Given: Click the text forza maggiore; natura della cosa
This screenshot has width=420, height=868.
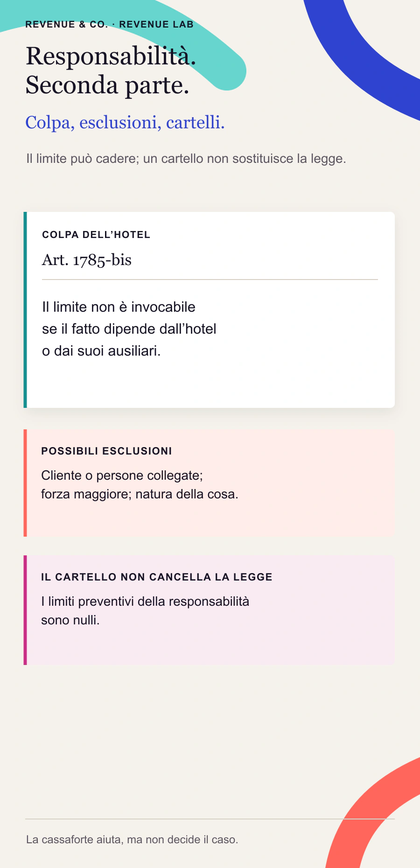Looking at the screenshot, I should pos(140,494).
